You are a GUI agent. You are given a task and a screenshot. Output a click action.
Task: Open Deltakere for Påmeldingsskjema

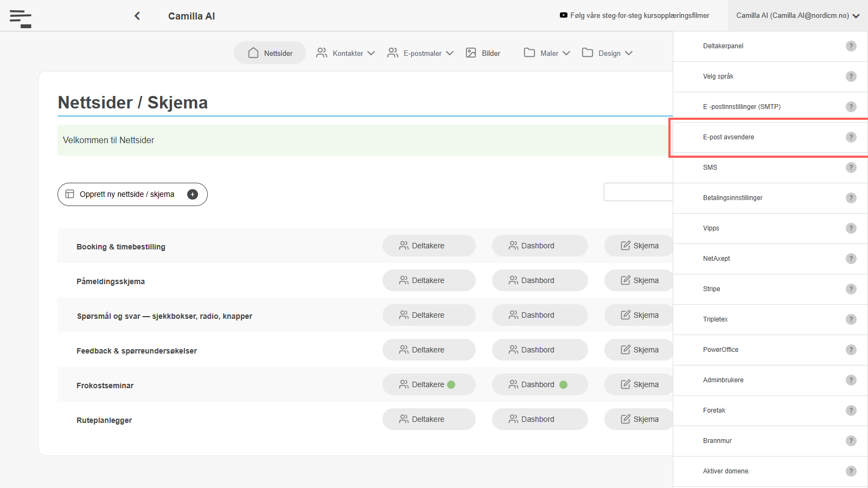pyautogui.click(x=429, y=280)
